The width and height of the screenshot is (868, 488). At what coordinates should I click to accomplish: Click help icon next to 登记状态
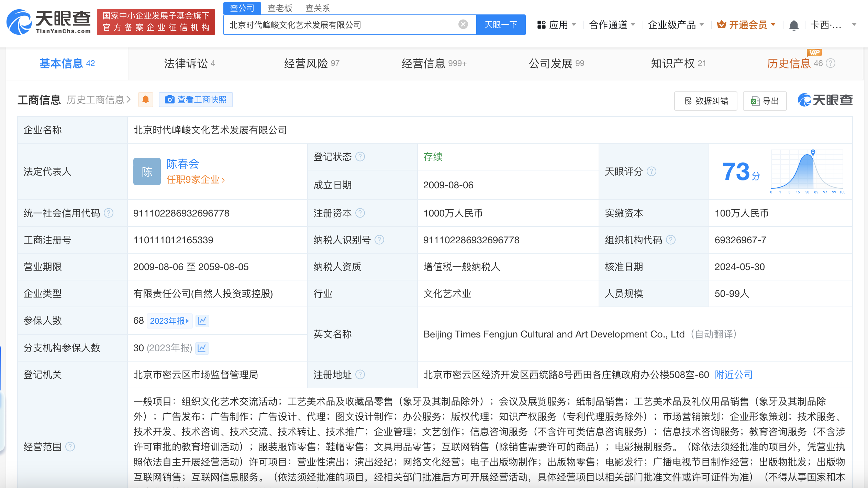click(360, 157)
